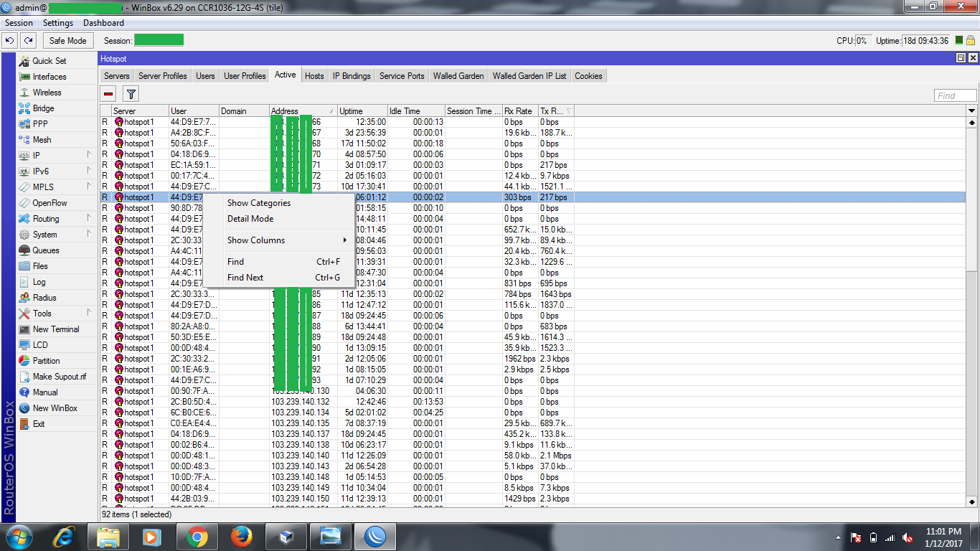Open the column selector dropdown near Find
Image resolution: width=980 pixels, height=551 pixels.
[971, 110]
